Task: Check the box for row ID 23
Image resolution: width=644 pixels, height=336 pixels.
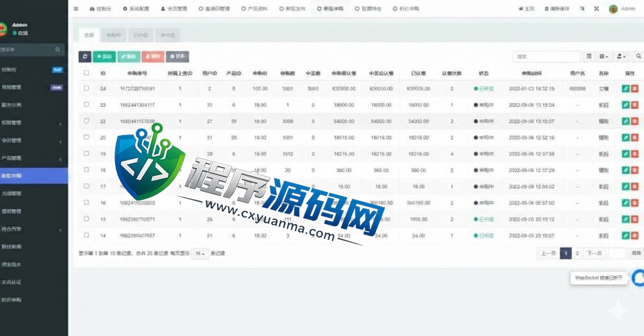Action: coord(86,104)
